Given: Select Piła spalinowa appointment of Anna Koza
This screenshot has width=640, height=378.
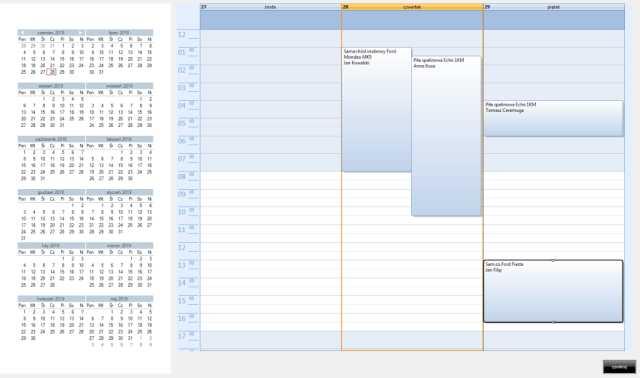Looking at the screenshot, I should click(x=447, y=136).
